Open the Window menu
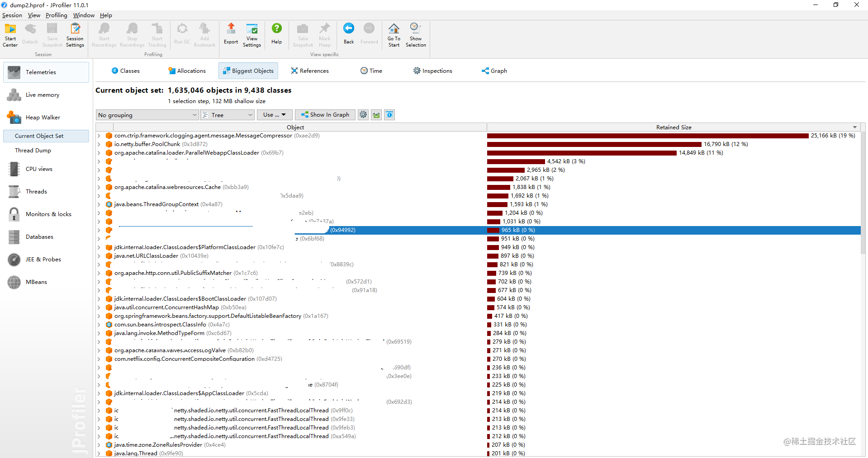The image size is (868, 458). pyautogui.click(x=84, y=15)
